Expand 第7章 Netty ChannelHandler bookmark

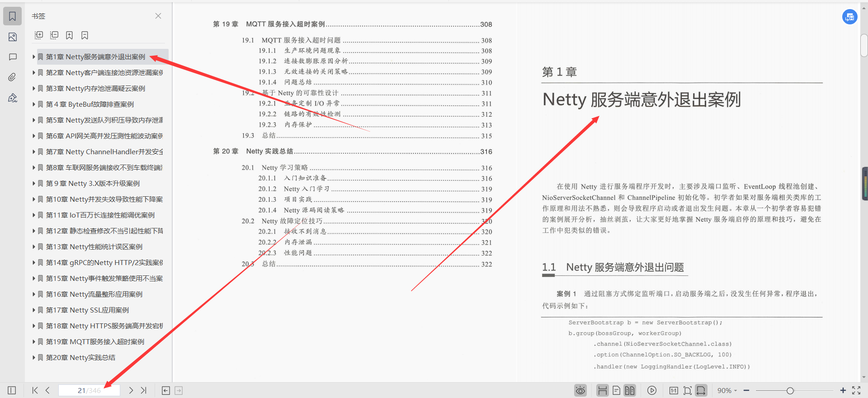click(34, 152)
